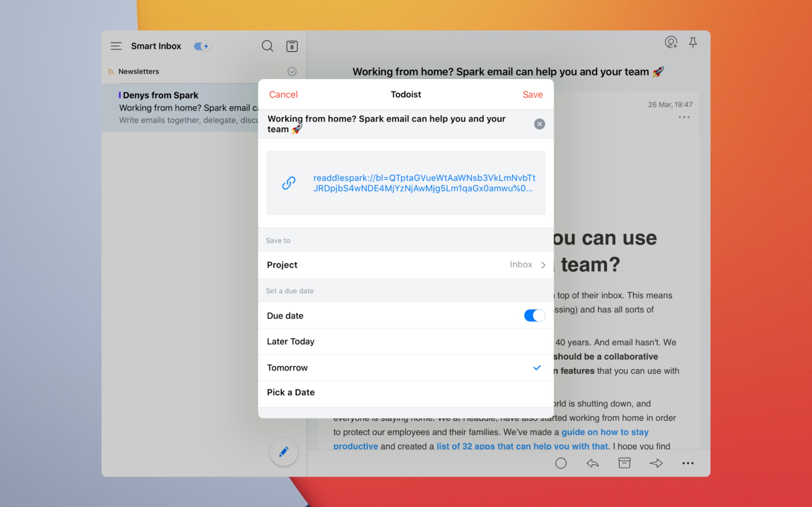Click the three-dots menu on email
This screenshot has width=812, height=507.
[684, 117]
